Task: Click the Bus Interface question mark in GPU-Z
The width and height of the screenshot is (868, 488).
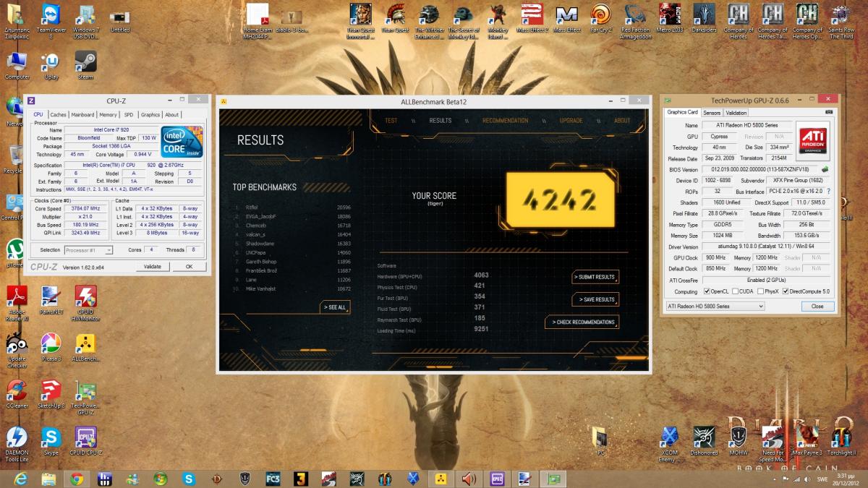Action: tap(828, 192)
